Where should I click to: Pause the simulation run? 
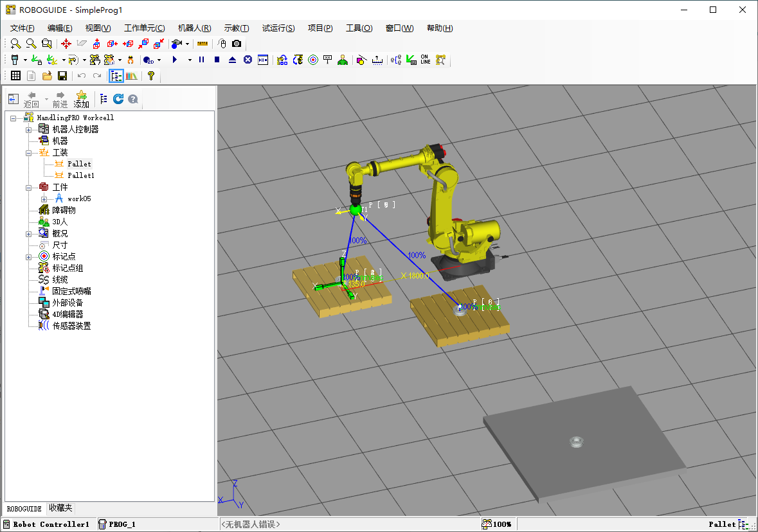click(201, 60)
